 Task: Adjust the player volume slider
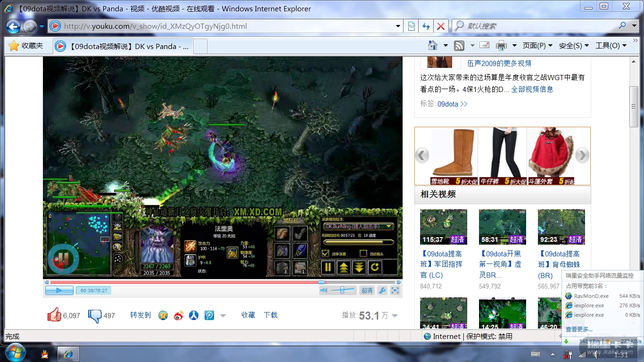tap(343, 290)
